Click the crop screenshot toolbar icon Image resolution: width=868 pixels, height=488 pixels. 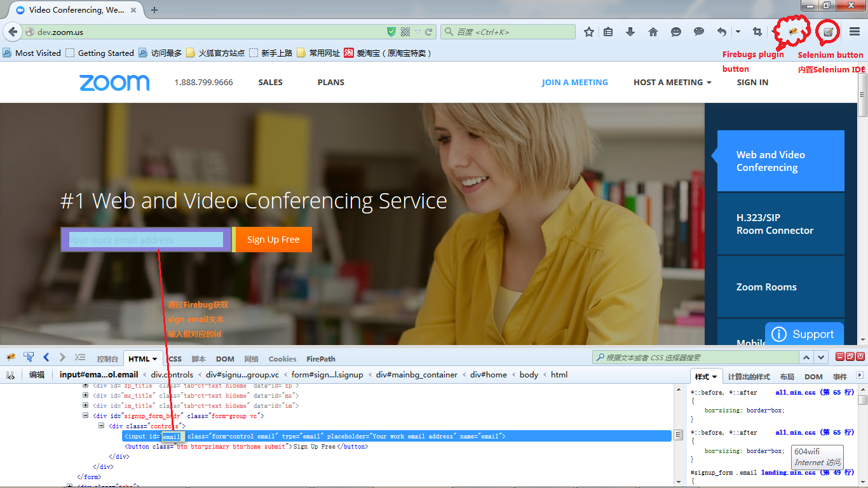pos(757,32)
